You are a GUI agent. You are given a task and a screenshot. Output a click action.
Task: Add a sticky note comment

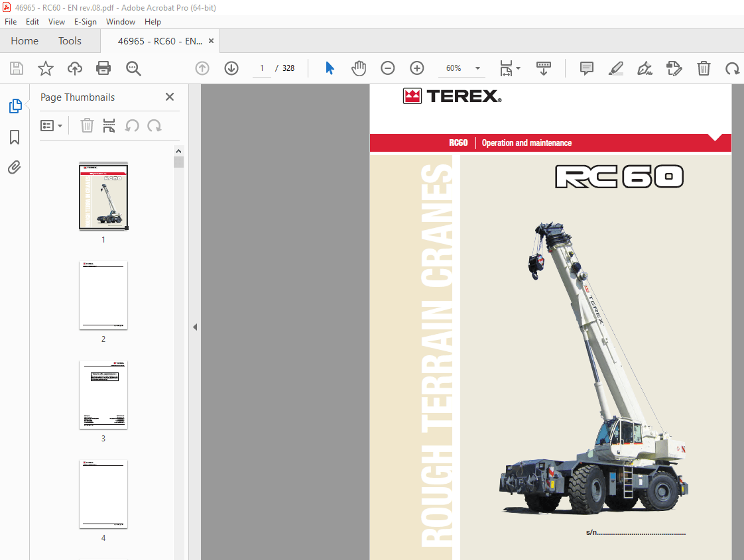[586, 68]
